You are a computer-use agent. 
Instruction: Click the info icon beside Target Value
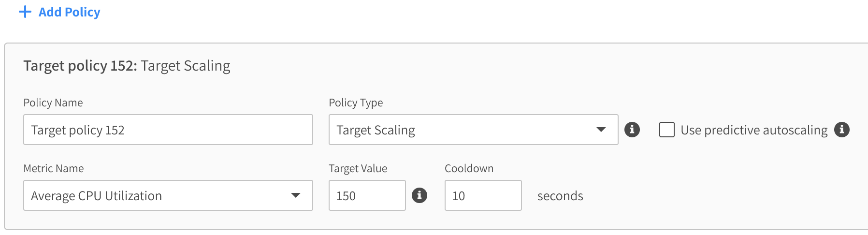420,195
